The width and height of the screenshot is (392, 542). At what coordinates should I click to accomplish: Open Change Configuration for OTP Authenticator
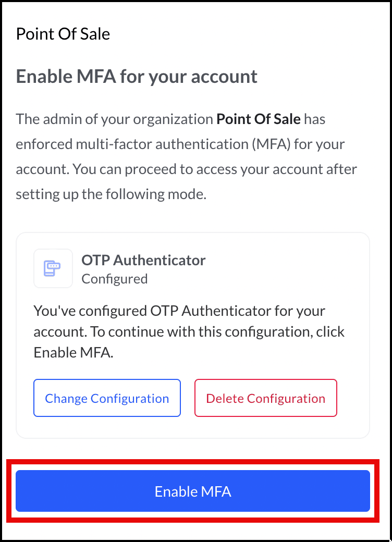click(x=107, y=398)
